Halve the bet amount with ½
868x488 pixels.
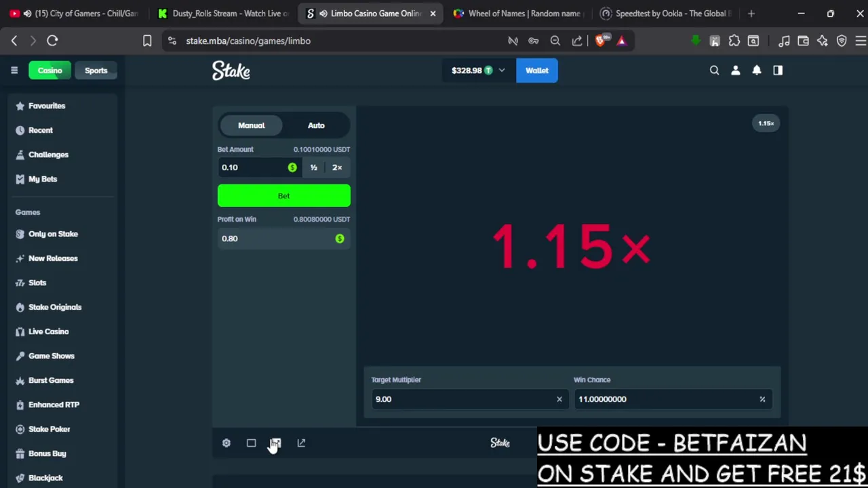click(x=313, y=167)
